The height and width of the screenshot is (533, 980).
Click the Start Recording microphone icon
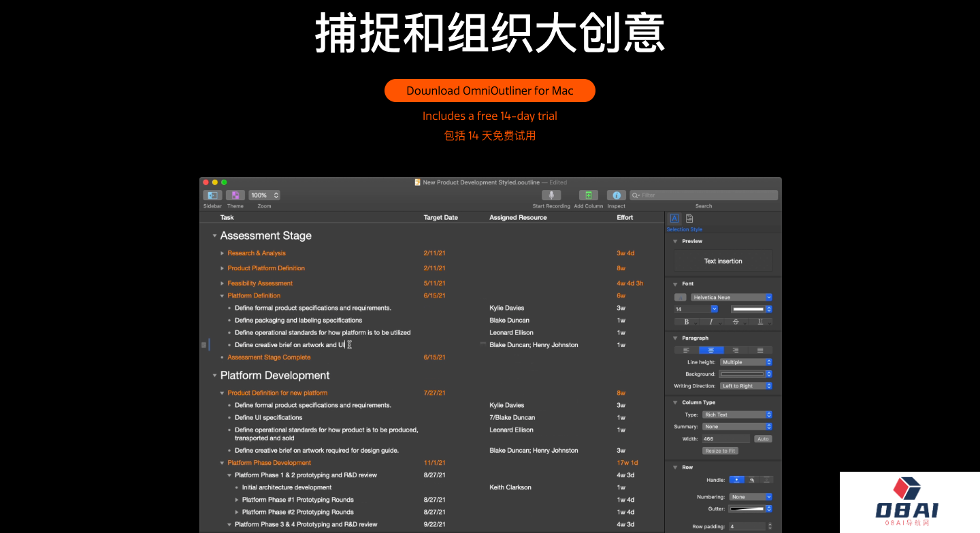click(551, 195)
